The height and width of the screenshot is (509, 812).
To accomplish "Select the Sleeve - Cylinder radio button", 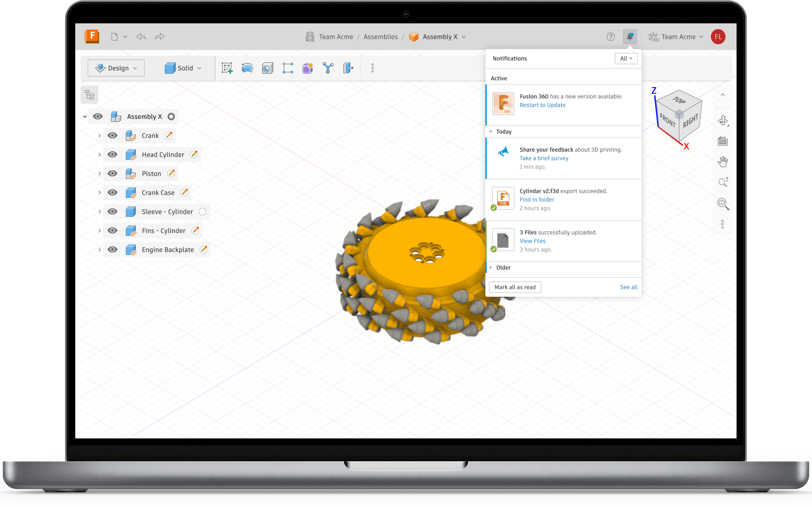I will (203, 212).
